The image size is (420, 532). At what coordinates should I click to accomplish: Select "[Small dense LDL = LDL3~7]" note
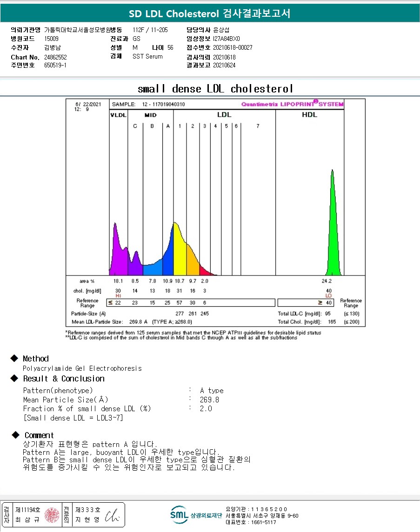pyautogui.click(x=73, y=418)
